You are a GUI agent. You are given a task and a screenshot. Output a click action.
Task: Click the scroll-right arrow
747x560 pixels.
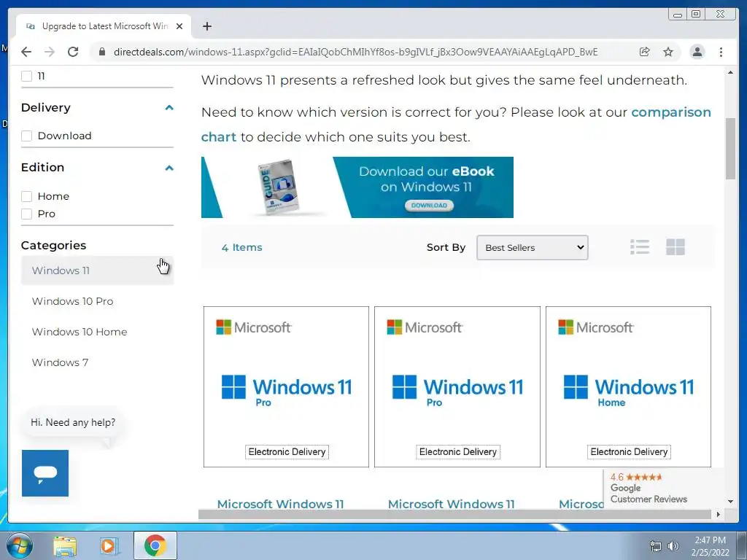[719, 514]
